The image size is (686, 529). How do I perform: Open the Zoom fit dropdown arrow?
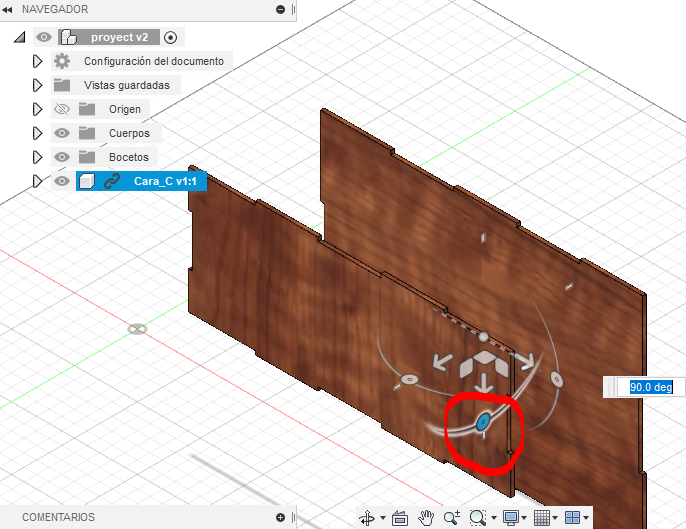coord(494,518)
